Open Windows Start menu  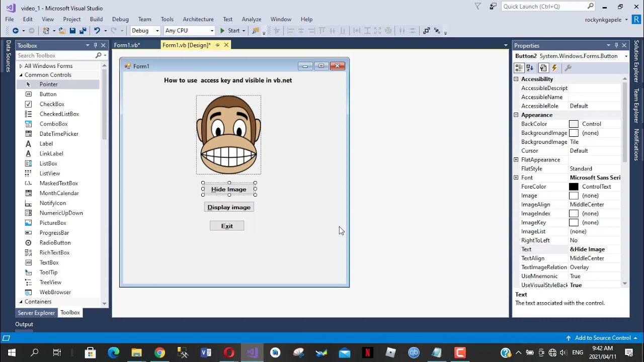(12, 352)
